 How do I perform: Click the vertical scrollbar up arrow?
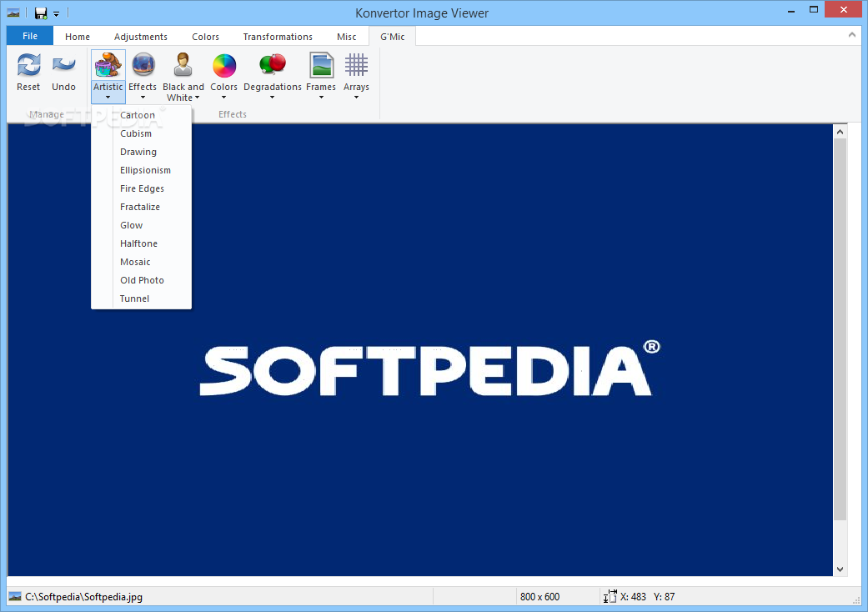pos(840,132)
